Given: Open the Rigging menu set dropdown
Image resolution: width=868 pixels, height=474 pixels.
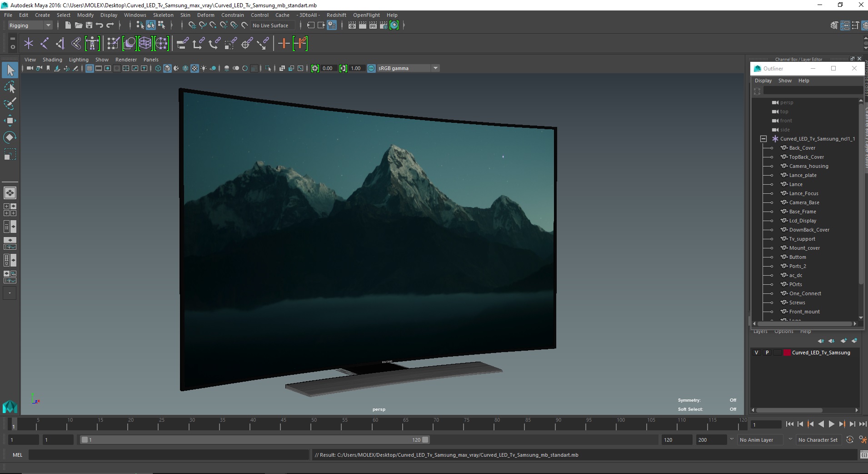Looking at the screenshot, I should point(30,25).
